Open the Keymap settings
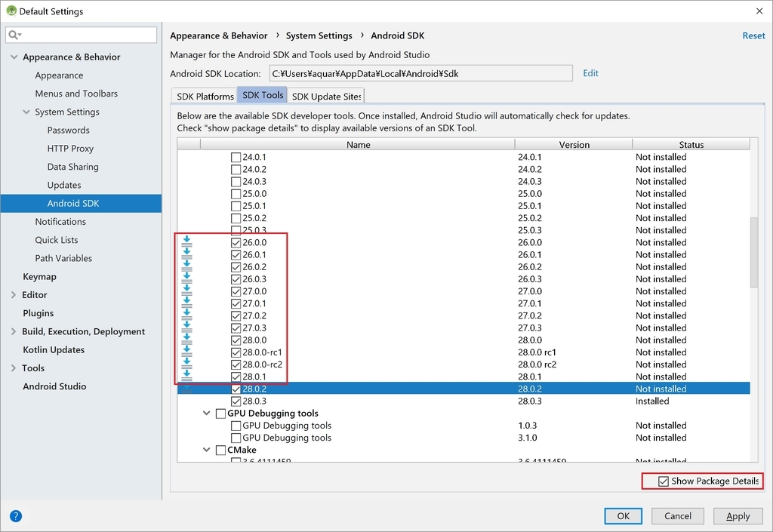773x532 pixels. [x=39, y=276]
